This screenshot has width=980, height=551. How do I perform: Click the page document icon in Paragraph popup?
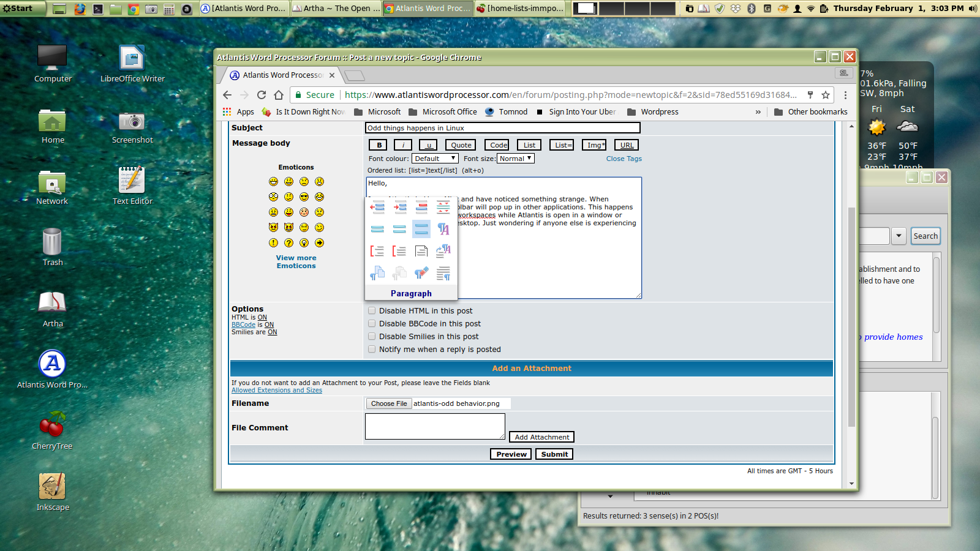pyautogui.click(x=421, y=251)
